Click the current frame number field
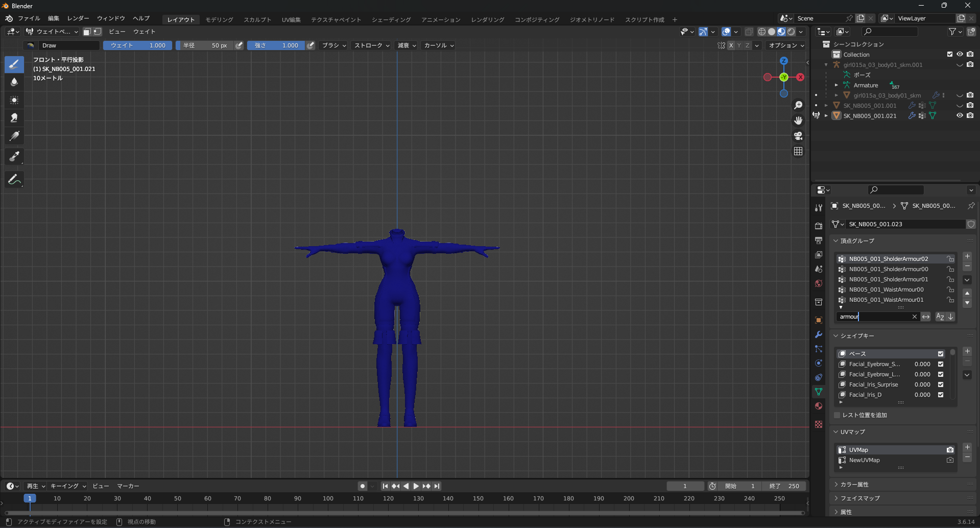This screenshot has width=980, height=528. [x=685, y=486]
